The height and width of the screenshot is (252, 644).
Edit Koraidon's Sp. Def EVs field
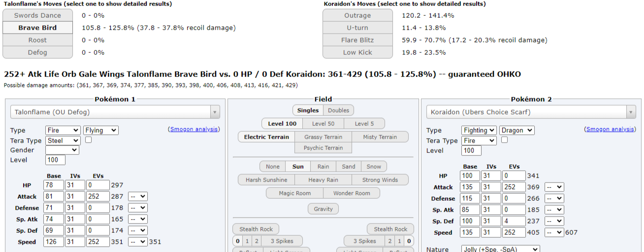(x=514, y=221)
